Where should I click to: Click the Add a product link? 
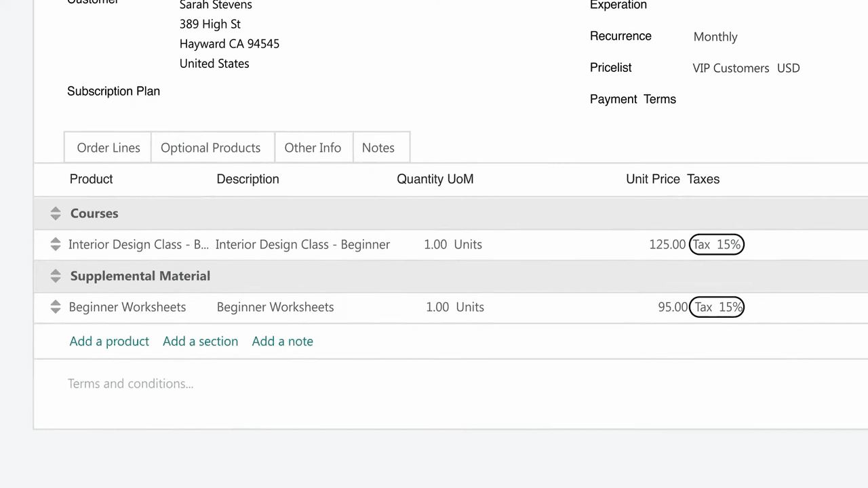point(109,342)
